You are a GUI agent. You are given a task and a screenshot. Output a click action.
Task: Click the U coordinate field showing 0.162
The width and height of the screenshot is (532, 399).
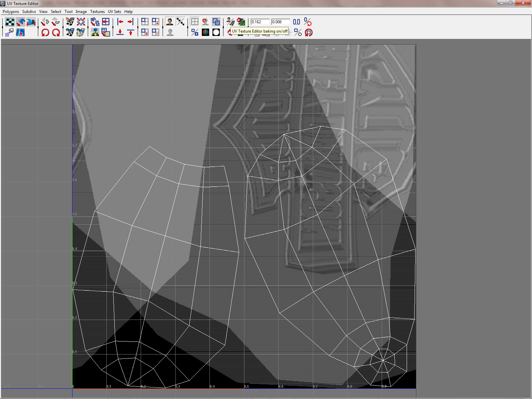pyautogui.click(x=260, y=22)
